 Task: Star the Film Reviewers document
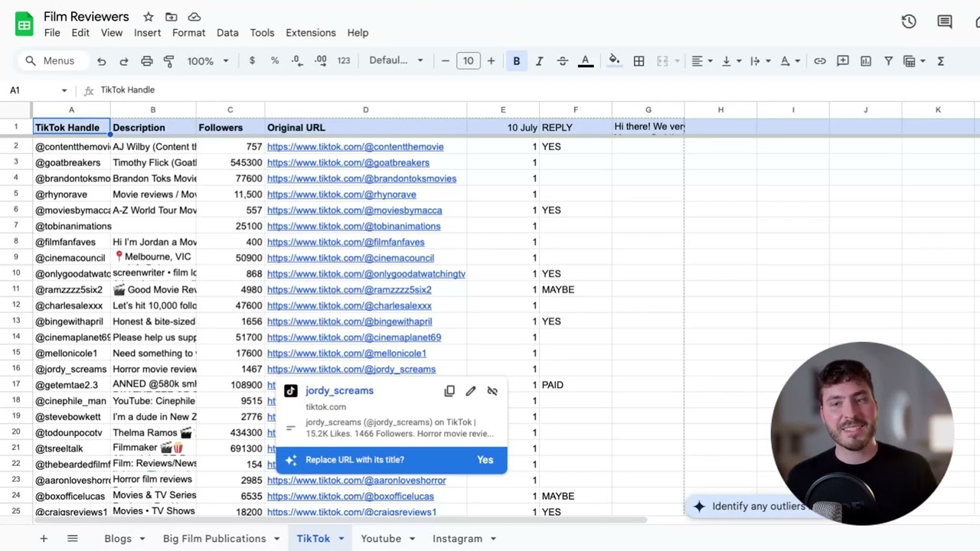[149, 17]
